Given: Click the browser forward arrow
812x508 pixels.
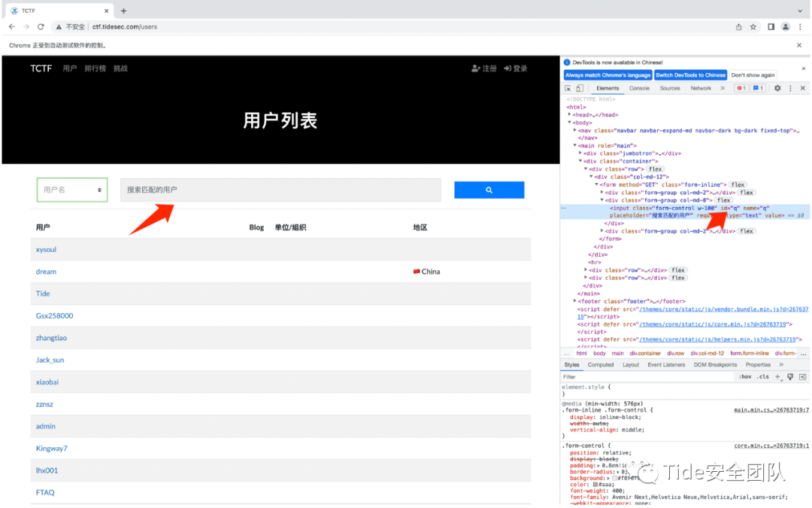Looking at the screenshot, I should pyautogui.click(x=26, y=26).
